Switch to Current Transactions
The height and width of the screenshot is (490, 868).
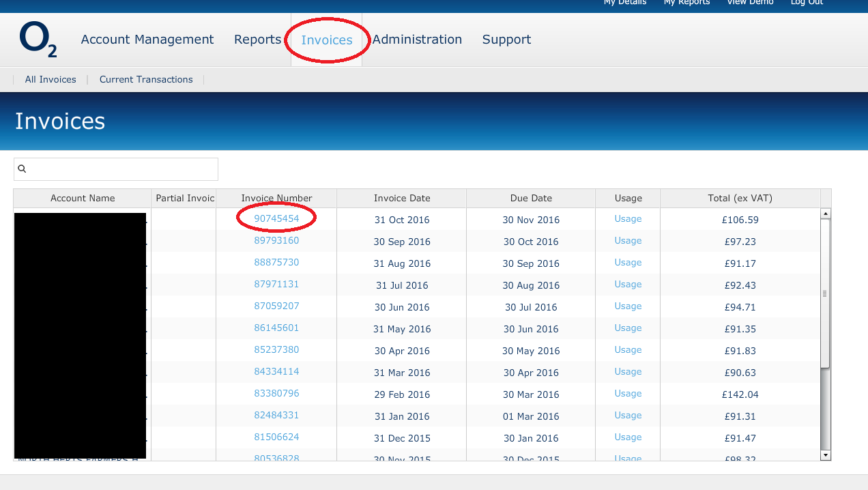(x=146, y=79)
